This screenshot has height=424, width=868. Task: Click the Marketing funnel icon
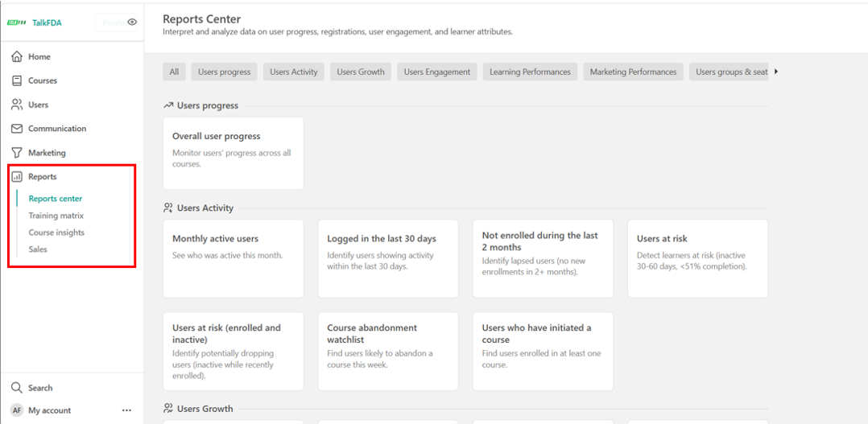(x=17, y=153)
